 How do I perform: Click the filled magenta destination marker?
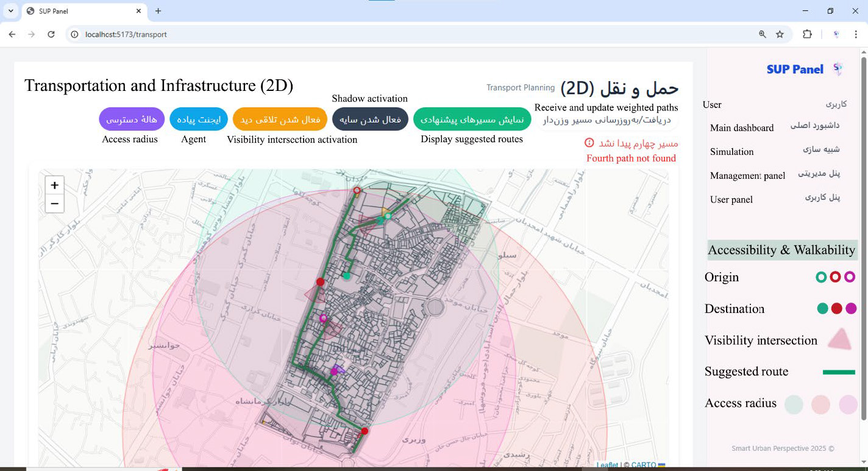click(334, 371)
